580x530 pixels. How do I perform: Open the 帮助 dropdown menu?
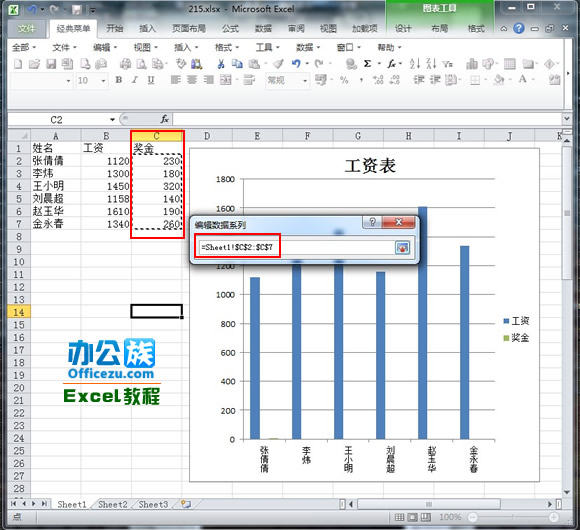point(389,47)
